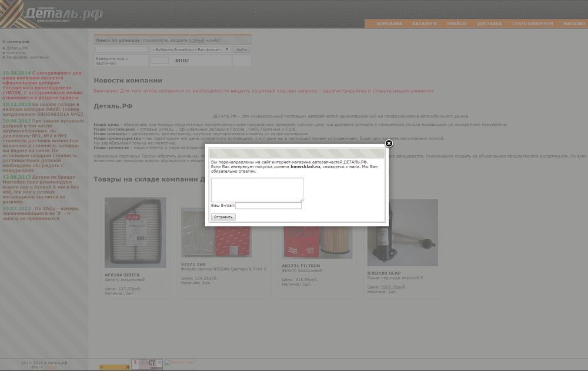The height and width of the screenshot is (371, 588).
Task: Click the Отправить button in the popup
Action: 223,217
